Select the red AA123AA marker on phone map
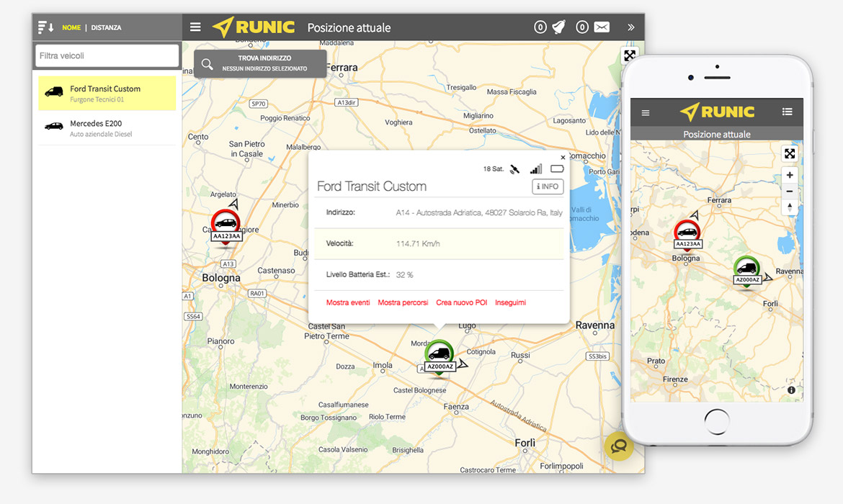Viewport: 843px width, 504px height. (687, 235)
